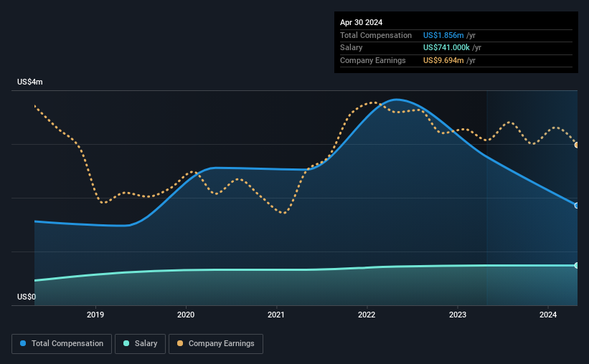Click the Company Earnings tooltip row label
The image size is (589, 364).
pyautogui.click(x=372, y=60)
